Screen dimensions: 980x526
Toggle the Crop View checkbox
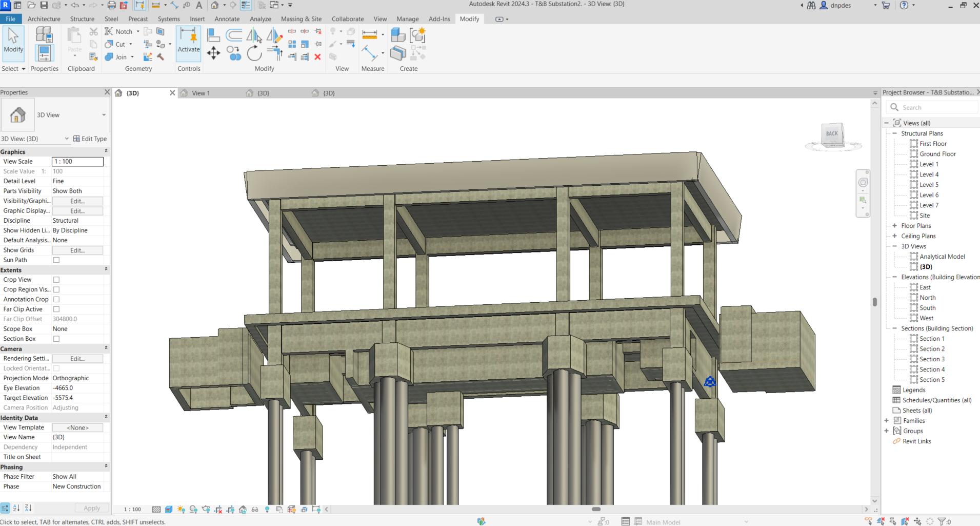click(x=56, y=280)
